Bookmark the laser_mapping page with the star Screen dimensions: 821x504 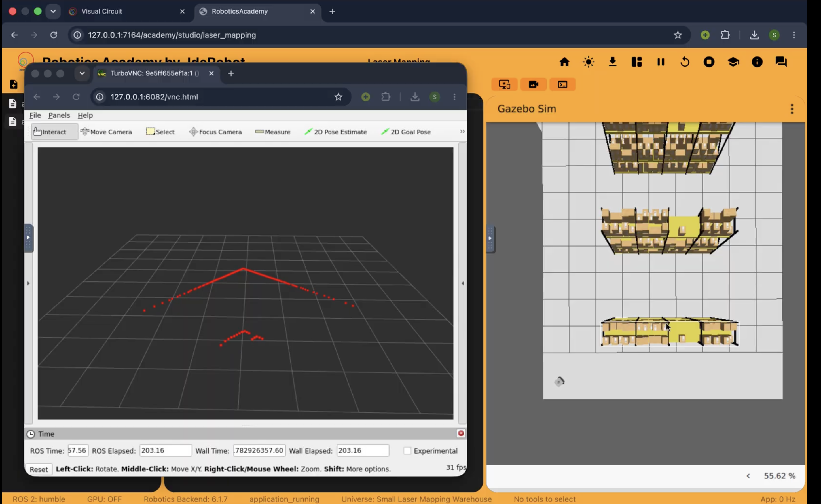click(x=677, y=35)
